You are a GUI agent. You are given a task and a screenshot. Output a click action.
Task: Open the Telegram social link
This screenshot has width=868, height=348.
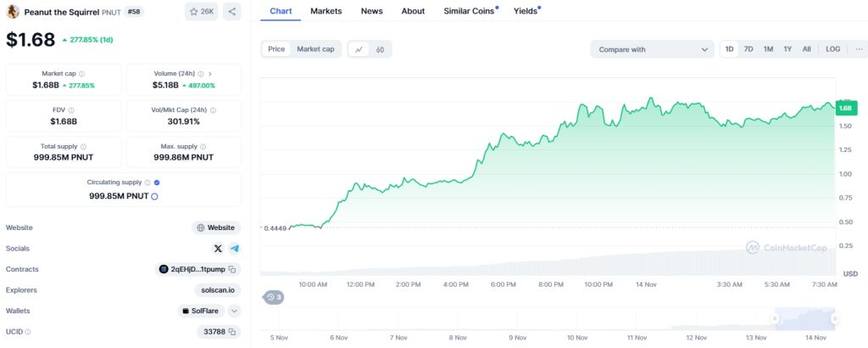234,248
